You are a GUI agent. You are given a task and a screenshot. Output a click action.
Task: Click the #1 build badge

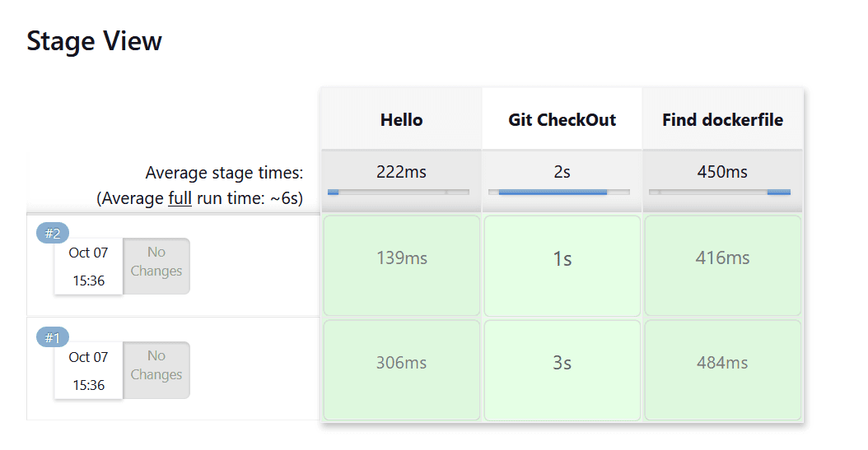click(x=53, y=337)
